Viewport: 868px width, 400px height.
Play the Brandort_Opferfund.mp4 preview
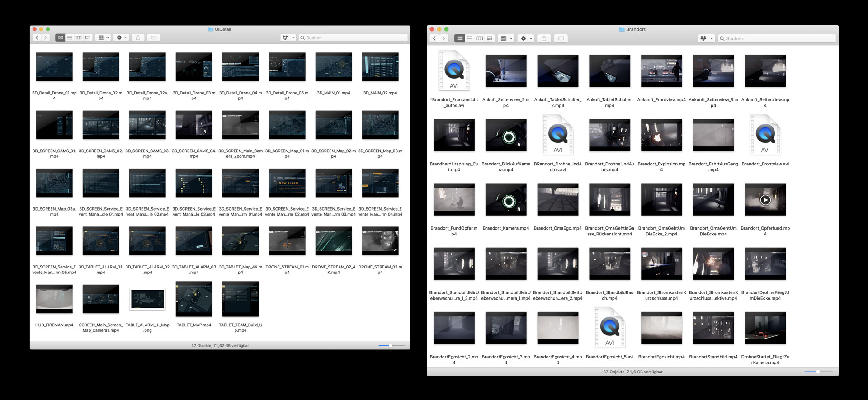(765, 200)
